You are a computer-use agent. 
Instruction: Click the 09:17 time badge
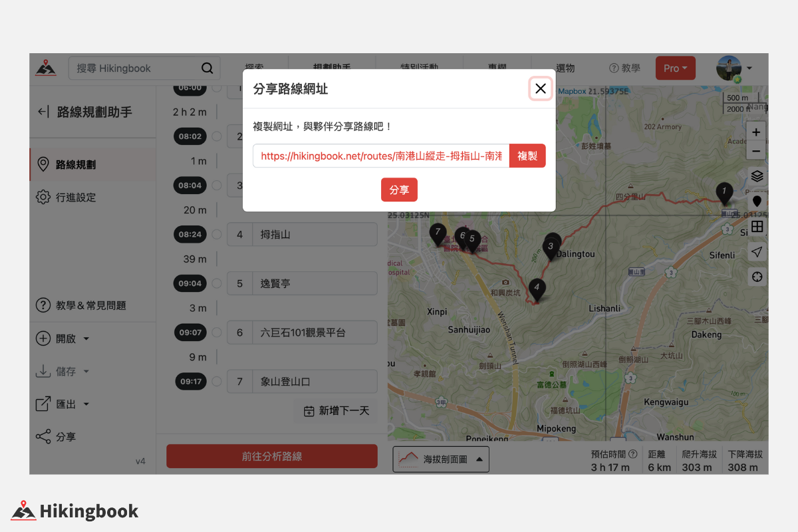pyautogui.click(x=190, y=381)
